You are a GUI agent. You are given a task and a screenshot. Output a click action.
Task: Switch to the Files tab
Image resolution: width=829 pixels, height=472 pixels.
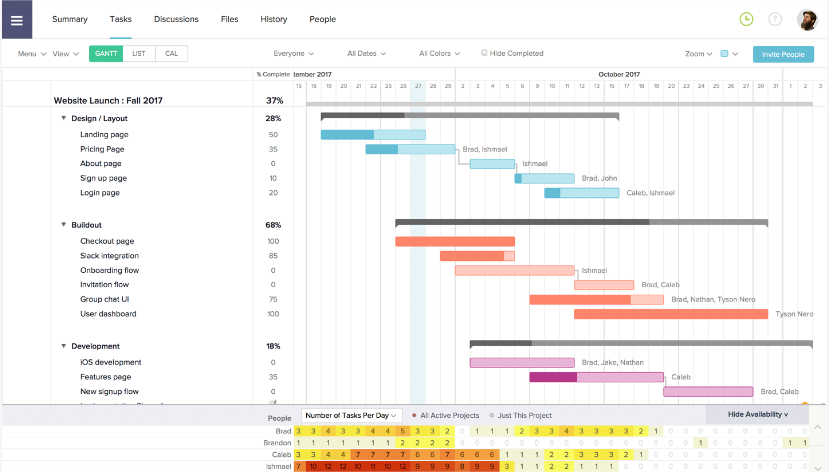click(229, 19)
